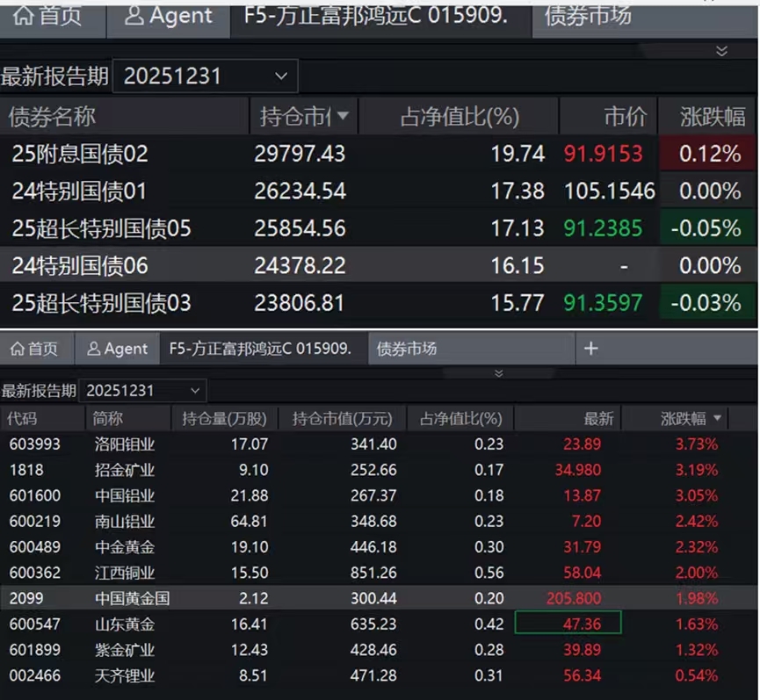The width and height of the screenshot is (760, 700).
Task: Click the stock code 002466
Action: coord(35,675)
